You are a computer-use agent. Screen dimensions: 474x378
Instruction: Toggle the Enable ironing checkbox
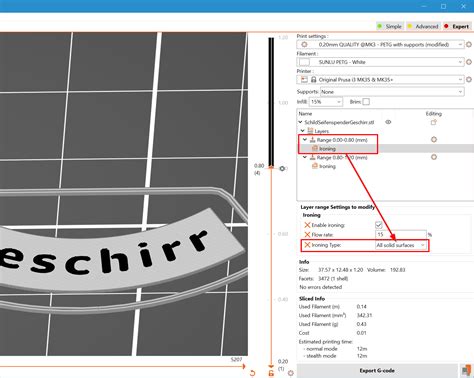(378, 225)
